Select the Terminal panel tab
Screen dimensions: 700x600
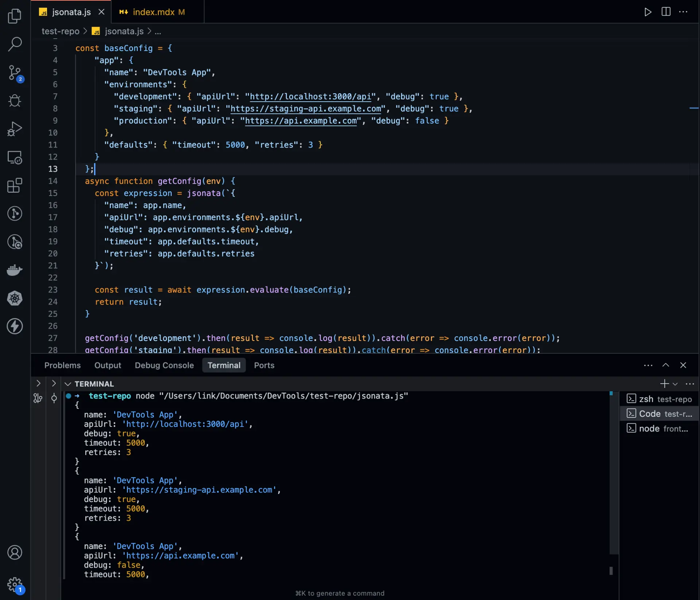point(224,365)
